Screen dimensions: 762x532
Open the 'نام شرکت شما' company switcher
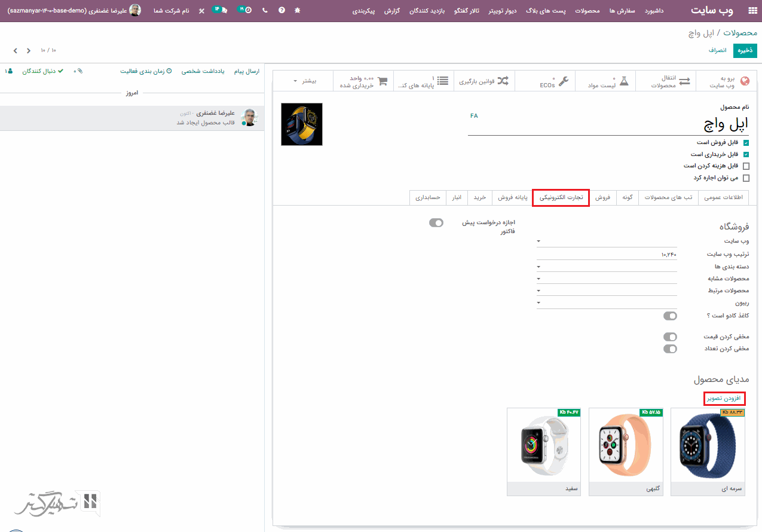coord(171,11)
